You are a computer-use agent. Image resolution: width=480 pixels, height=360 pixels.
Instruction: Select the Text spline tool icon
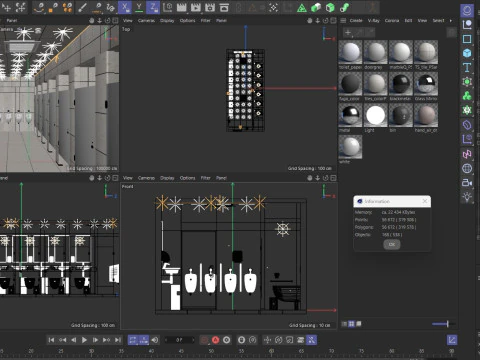coord(467,68)
